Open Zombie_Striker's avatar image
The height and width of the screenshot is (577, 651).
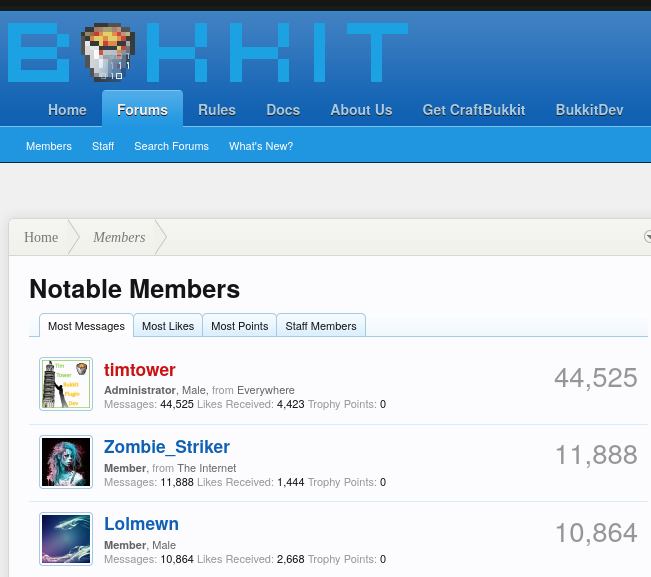click(66, 462)
